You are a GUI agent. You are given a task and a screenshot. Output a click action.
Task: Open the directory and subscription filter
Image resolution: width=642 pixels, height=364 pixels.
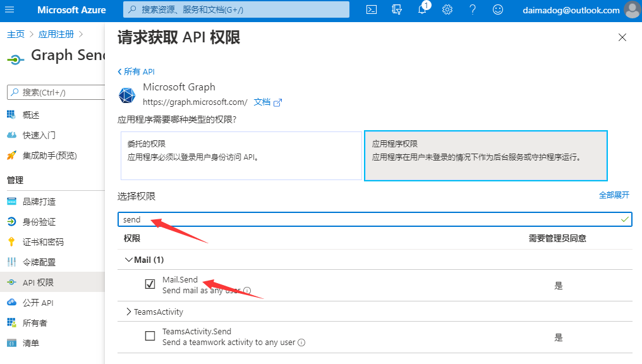coord(397,9)
